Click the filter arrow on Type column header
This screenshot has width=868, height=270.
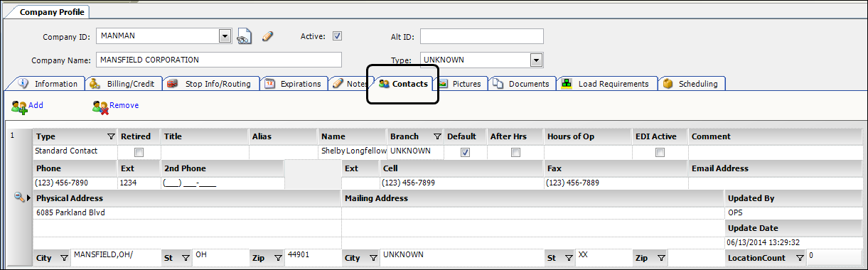[110, 136]
